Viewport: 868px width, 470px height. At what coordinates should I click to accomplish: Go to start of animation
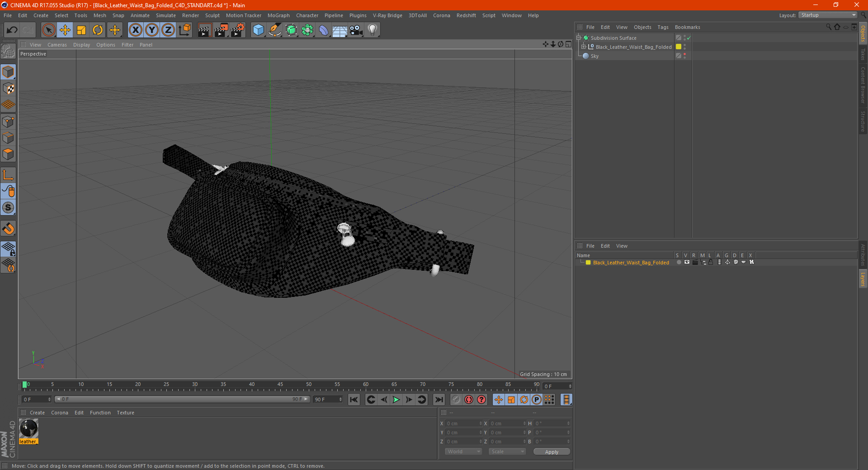point(354,399)
